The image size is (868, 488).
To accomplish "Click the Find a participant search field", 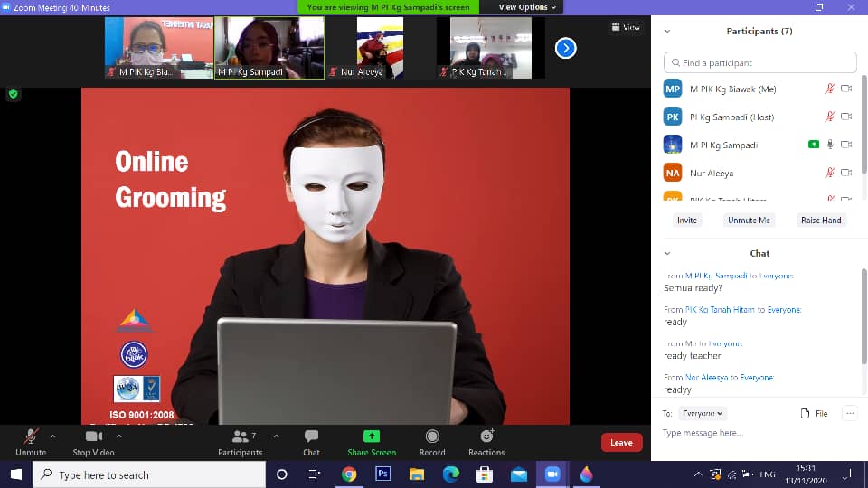I will click(x=759, y=63).
